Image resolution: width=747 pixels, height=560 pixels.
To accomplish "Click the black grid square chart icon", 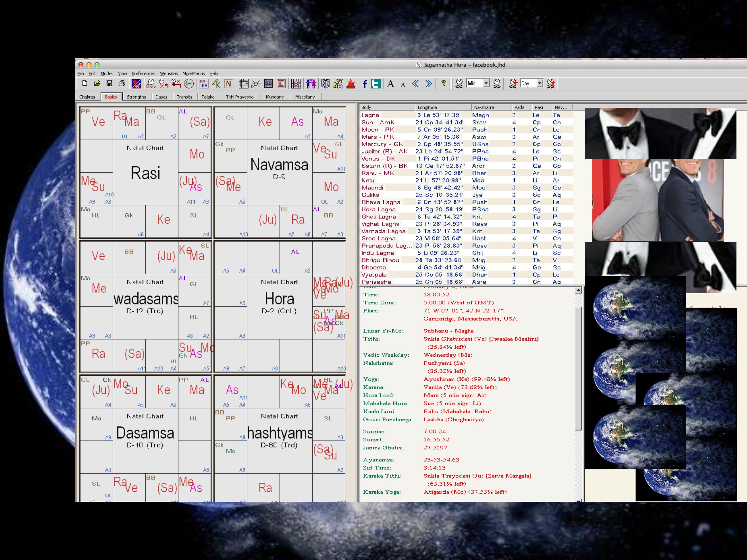I will tap(244, 83).
